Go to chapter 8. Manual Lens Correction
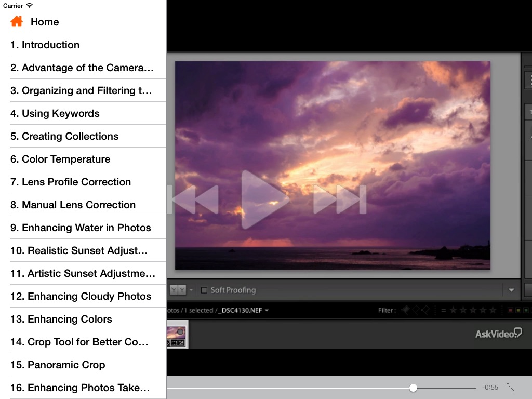The image size is (532, 399). click(83, 205)
